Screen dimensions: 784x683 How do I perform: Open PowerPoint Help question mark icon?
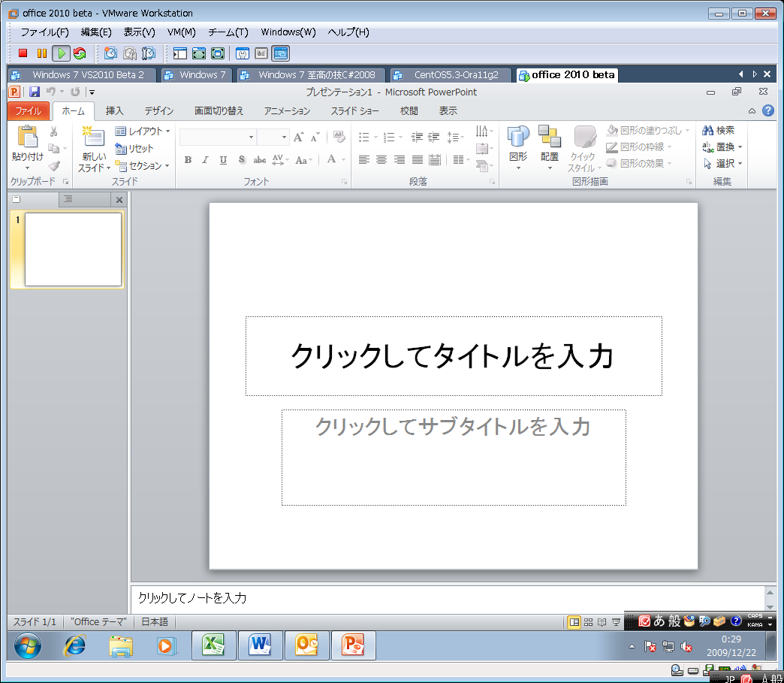click(x=767, y=110)
